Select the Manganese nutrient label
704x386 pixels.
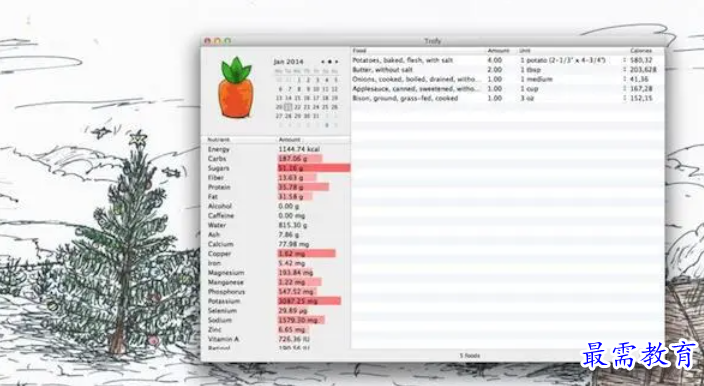point(226,282)
